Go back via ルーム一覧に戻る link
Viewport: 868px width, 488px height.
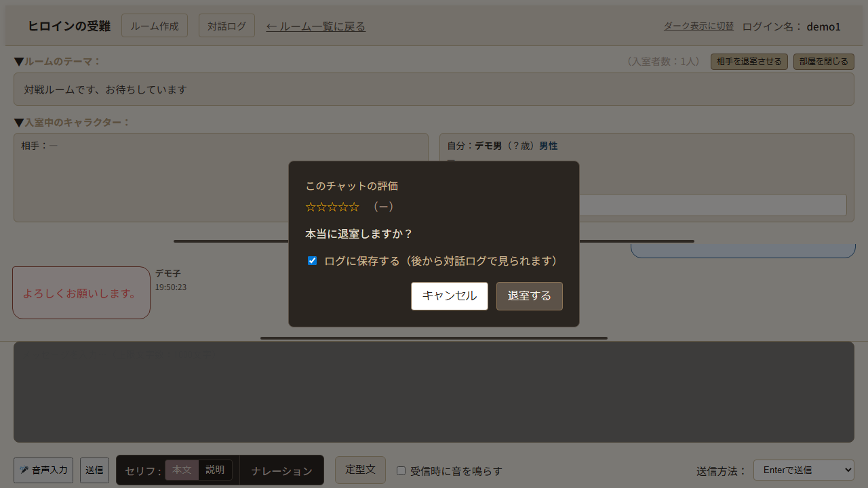[315, 26]
